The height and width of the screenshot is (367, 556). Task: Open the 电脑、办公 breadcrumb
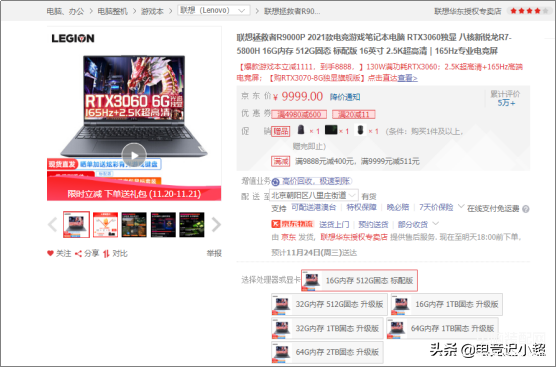click(65, 11)
